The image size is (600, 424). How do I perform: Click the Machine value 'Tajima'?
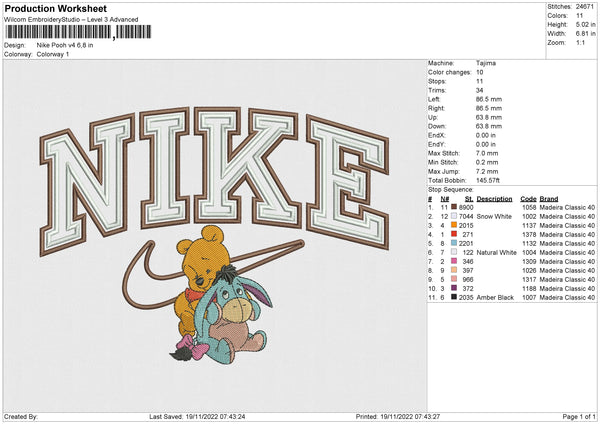[x=486, y=63]
